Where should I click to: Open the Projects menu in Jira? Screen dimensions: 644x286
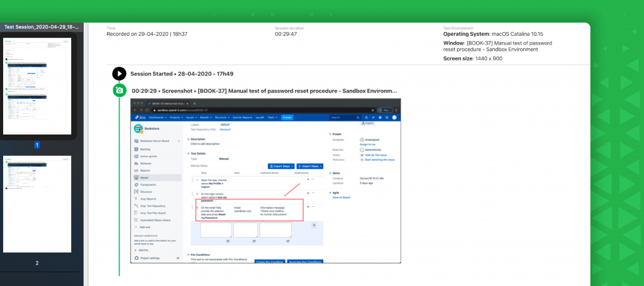(x=176, y=118)
